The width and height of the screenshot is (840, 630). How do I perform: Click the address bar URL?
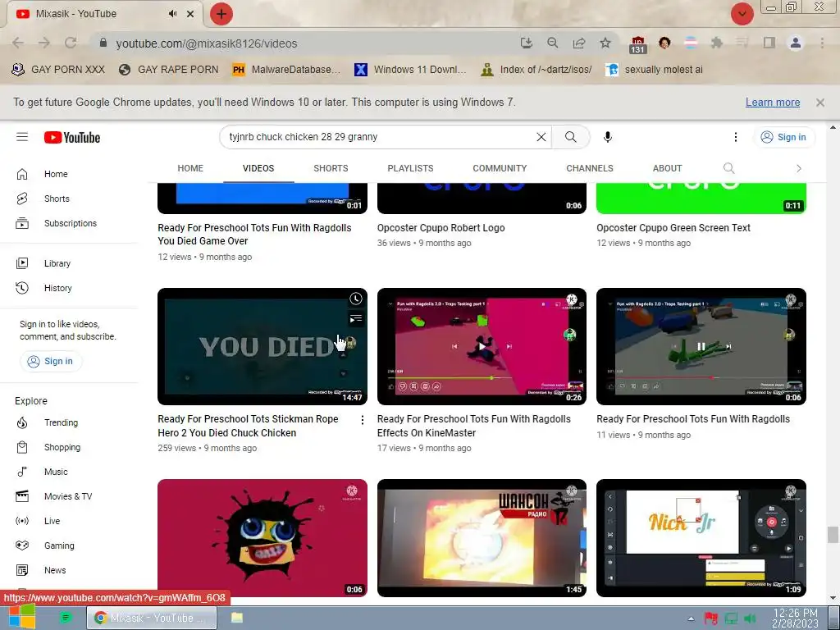[x=206, y=44]
